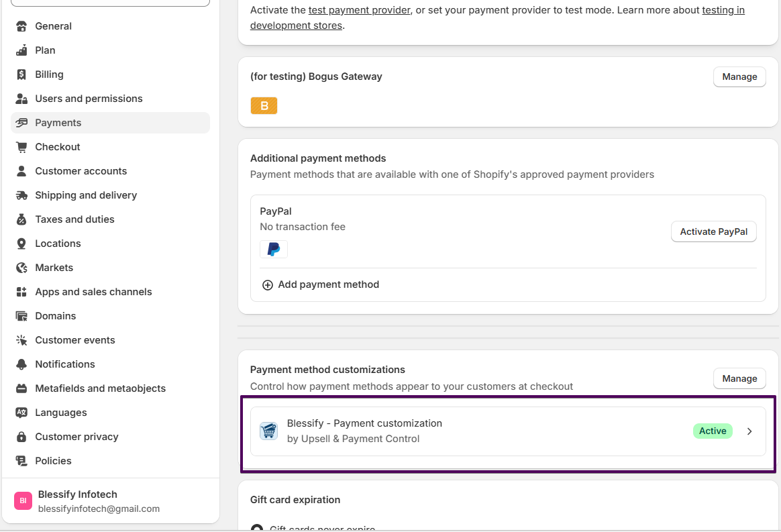Open the test payment provider link
Screen dimensions: 781x532
pos(359,10)
